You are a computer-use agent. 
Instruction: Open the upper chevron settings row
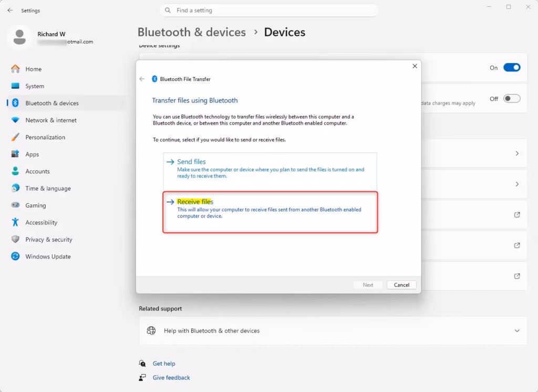pos(517,153)
